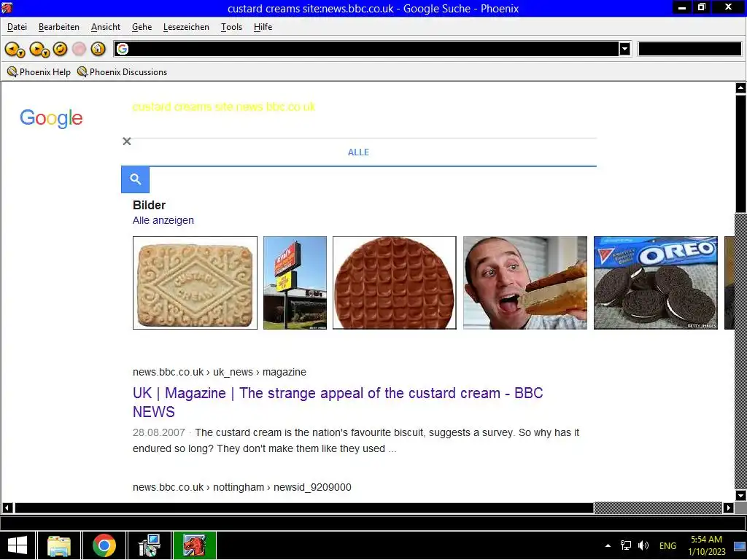
Task: Click the horizontal scrollbar left arrow
Action: click(7, 507)
